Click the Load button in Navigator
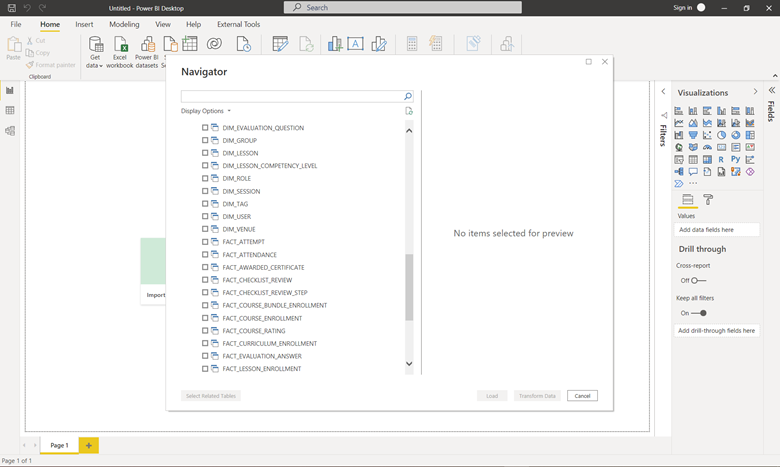Screen dimensions: 780x467 click(x=492, y=396)
